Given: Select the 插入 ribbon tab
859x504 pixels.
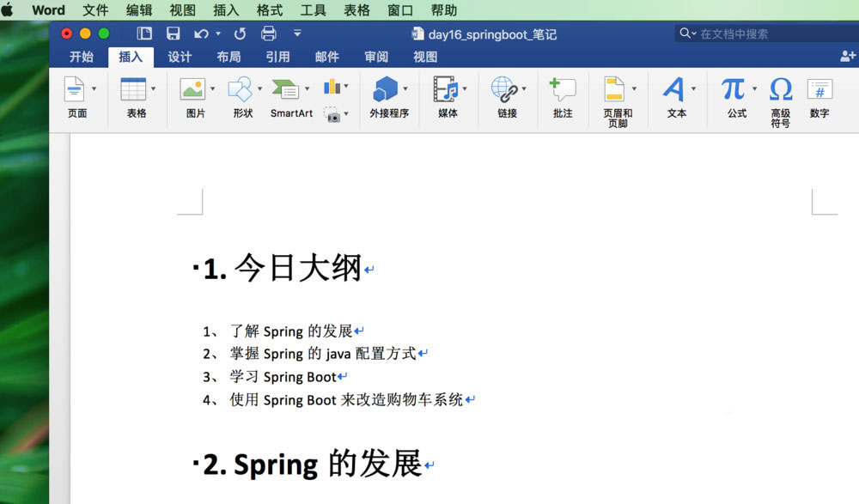Looking at the screenshot, I should 131,57.
